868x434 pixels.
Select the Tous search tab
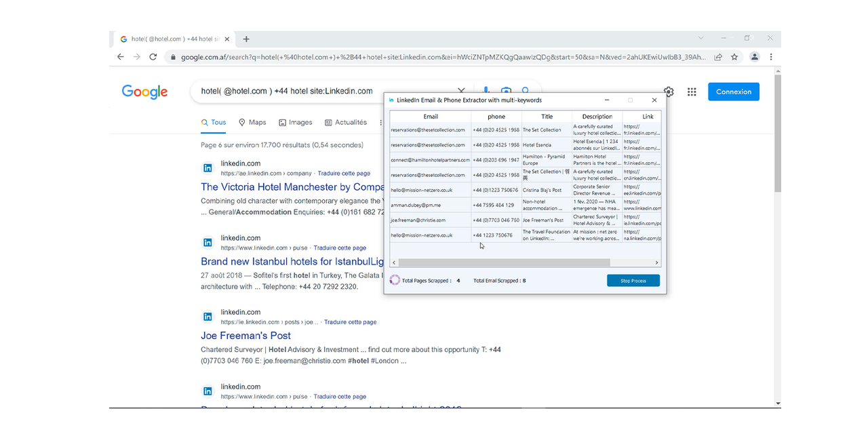click(x=214, y=123)
